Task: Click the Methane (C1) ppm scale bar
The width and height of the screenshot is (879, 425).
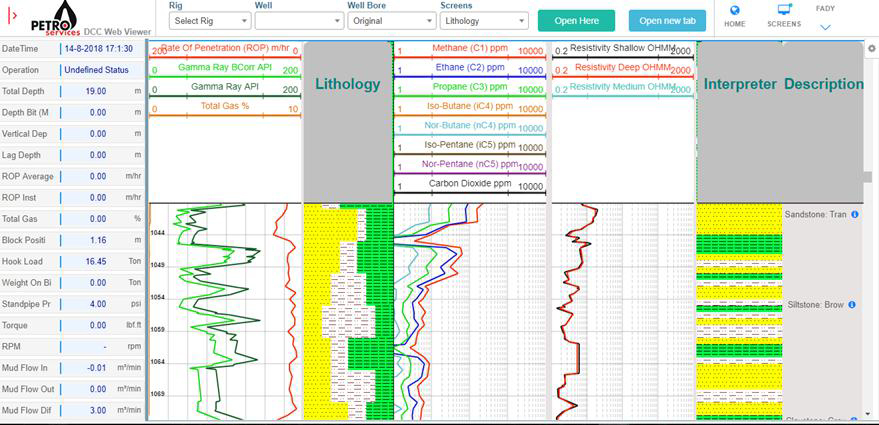Action: pos(471,57)
